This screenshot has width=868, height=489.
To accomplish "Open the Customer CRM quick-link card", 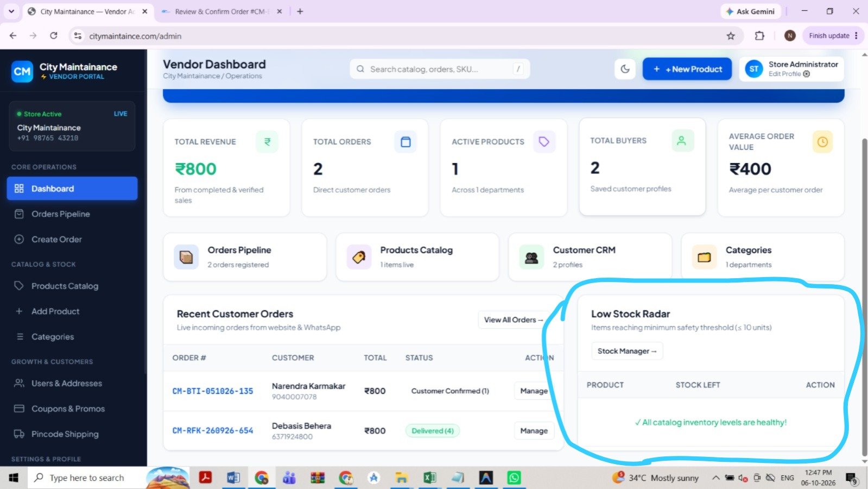I will pyautogui.click(x=590, y=257).
